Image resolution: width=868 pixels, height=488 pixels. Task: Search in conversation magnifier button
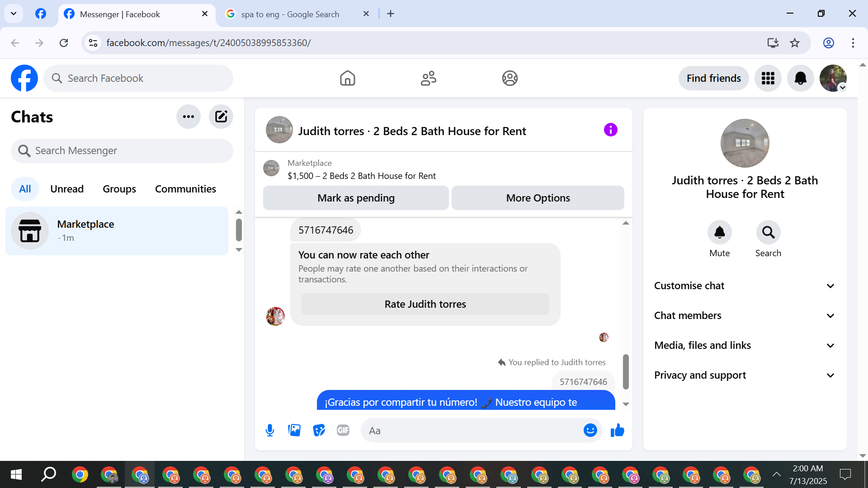coord(768,233)
